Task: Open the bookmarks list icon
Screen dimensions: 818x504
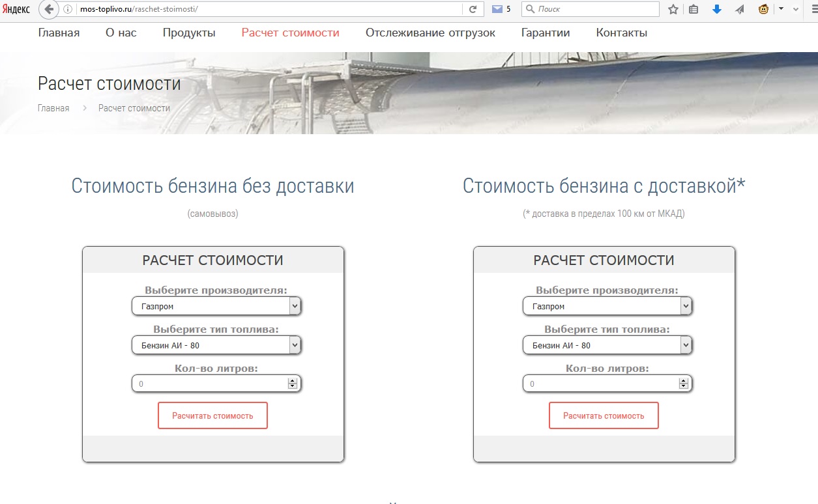Action: tap(694, 9)
